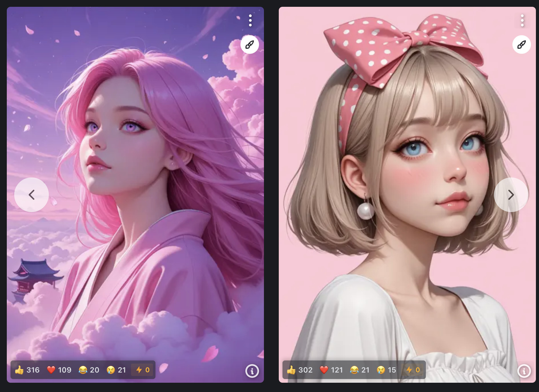
Task: Add crying reaction on pink-haired girl image
Action: [x=116, y=370]
